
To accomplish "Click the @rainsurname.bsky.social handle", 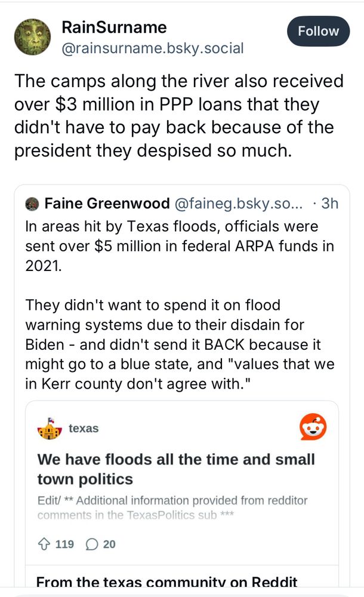I will click(x=153, y=48).
